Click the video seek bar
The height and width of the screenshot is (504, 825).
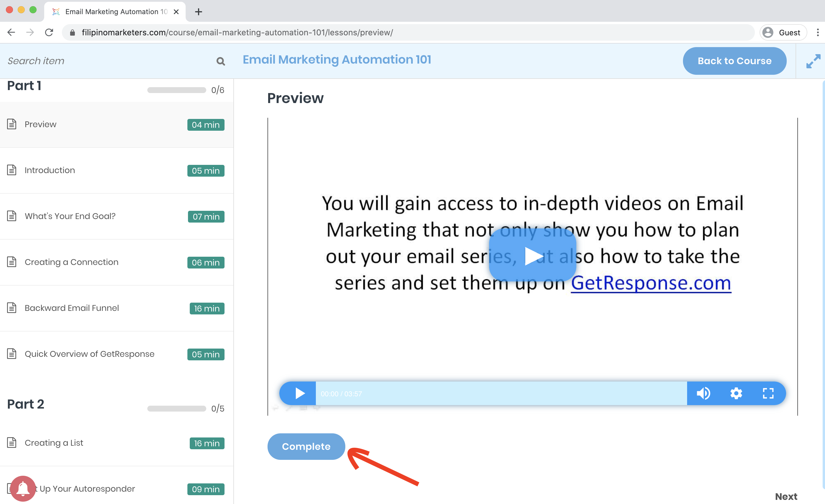click(x=501, y=393)
